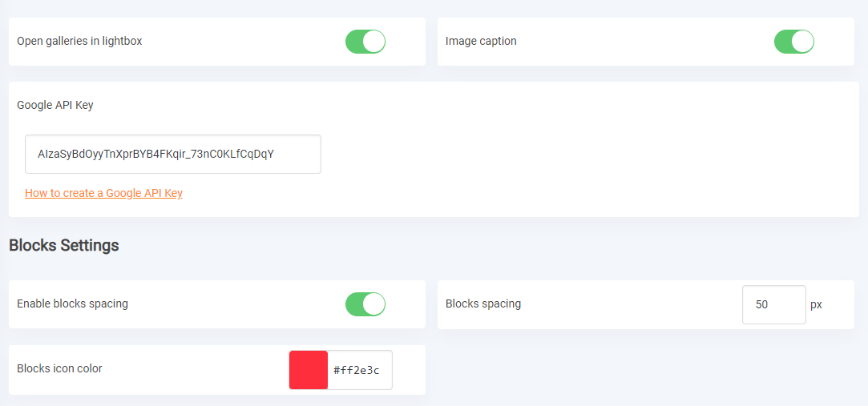868x406 pixels.
Task: Disable the Image caption switch
Action: pyautogui.click(x=793, y=42)
